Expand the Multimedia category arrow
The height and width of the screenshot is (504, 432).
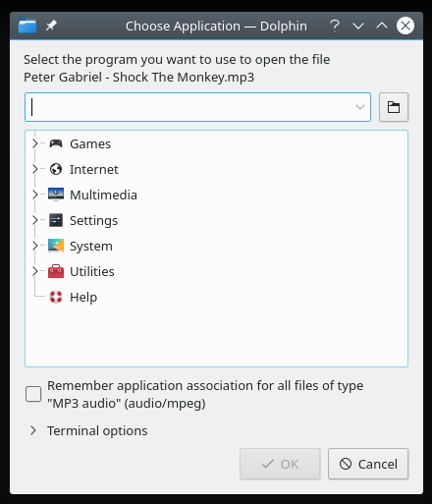click(35, 195)
